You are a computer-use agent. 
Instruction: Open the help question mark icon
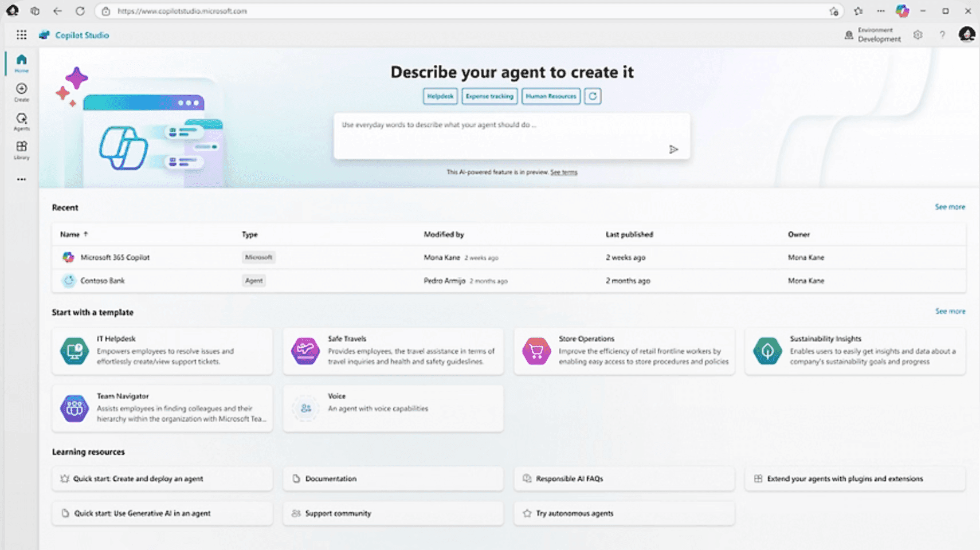point(942,35)
